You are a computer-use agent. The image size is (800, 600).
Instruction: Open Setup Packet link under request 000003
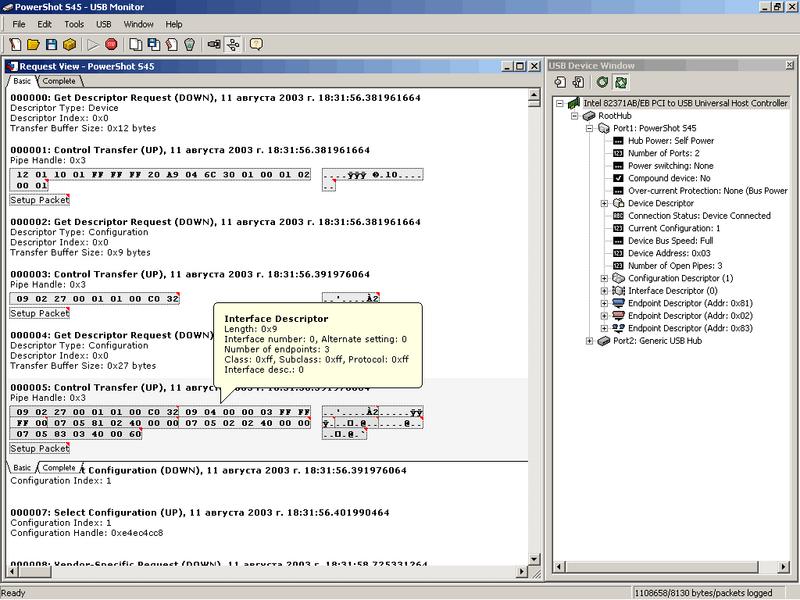pos(40,313)
